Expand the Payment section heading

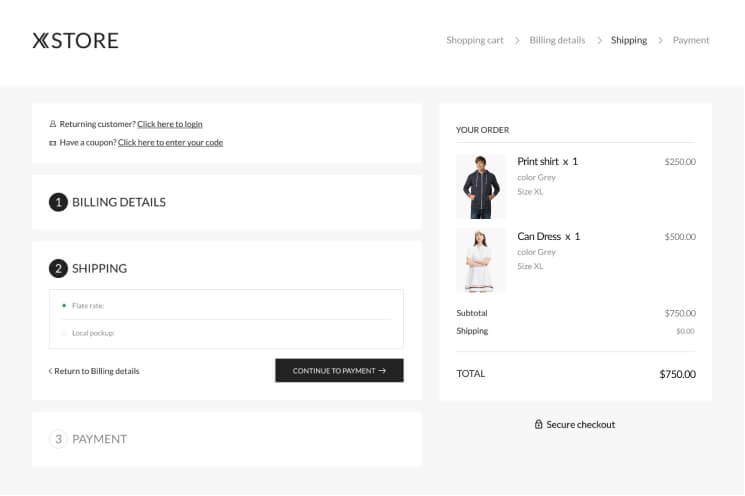click(x=99, y=439)
